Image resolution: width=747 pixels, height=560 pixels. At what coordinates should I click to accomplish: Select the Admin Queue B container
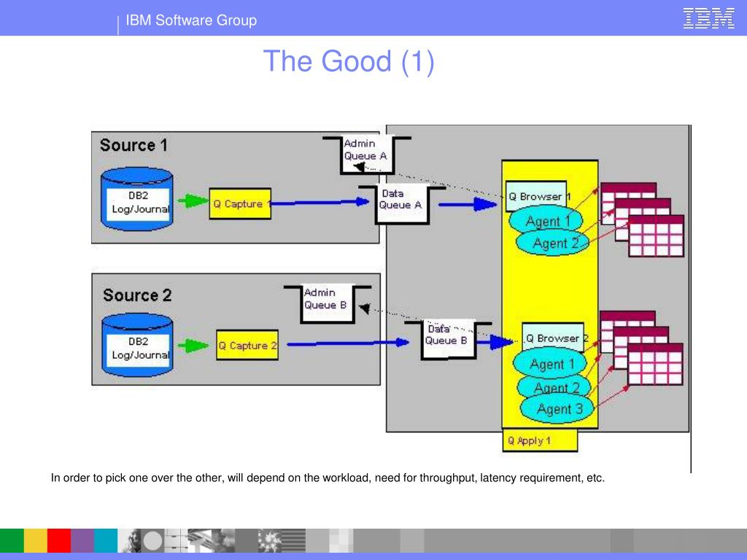click(328, 304)
